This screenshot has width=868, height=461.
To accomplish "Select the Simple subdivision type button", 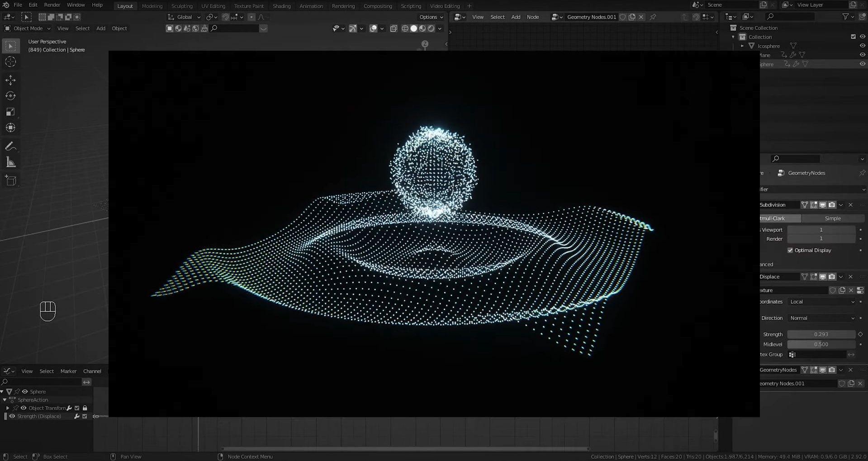I will (x=832, y=219).
